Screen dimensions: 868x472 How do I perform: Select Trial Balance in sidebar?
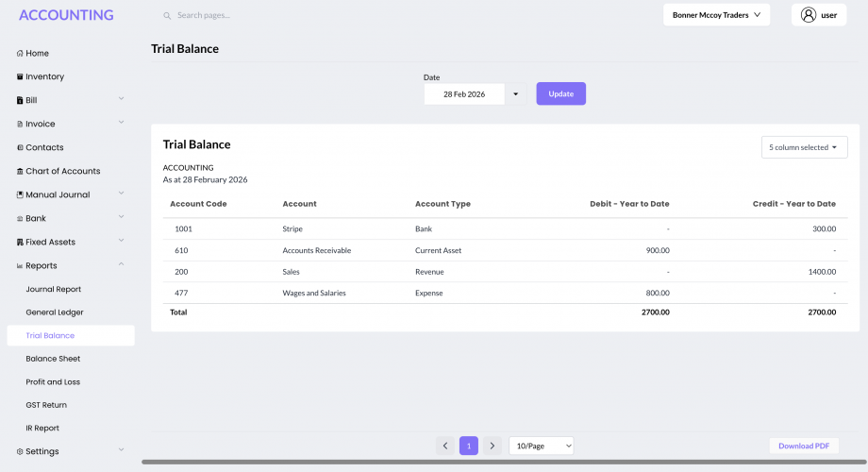[71, 336]
